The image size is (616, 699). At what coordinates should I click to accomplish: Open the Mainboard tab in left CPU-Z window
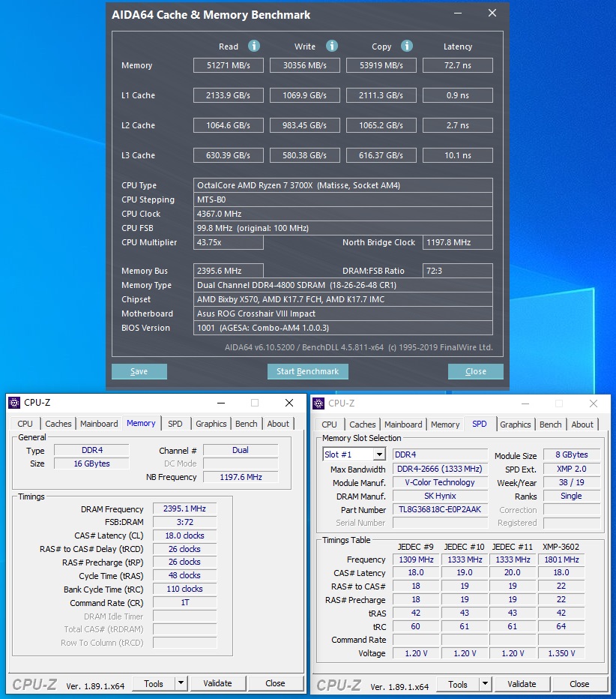(99, 424)
